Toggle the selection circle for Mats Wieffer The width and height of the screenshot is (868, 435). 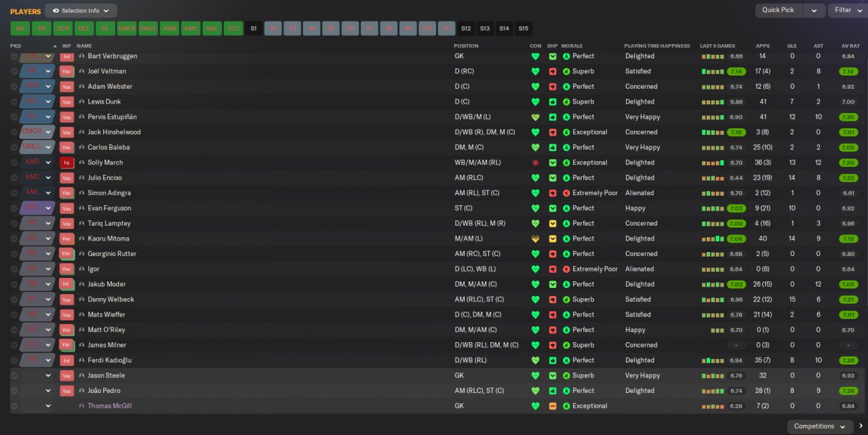(14, 314)
